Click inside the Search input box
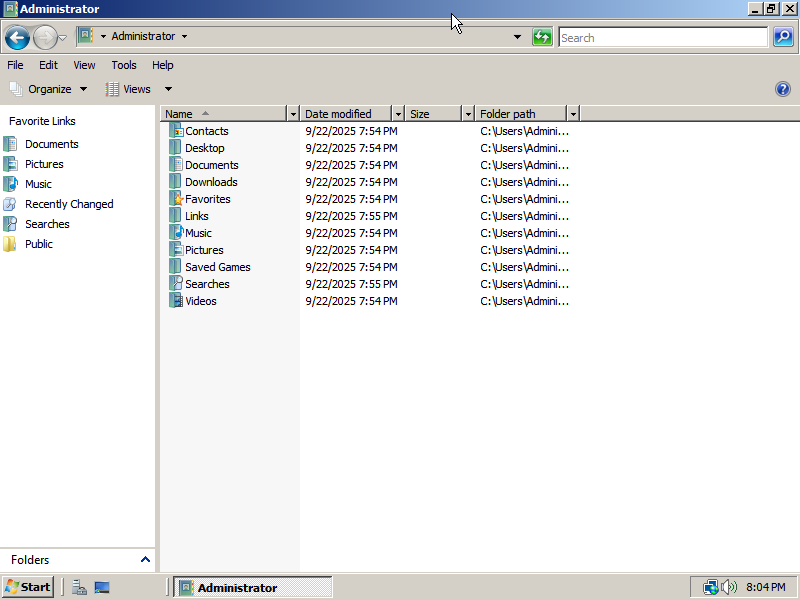Screen dimensions: 800x600 click(x=662, y=38)
